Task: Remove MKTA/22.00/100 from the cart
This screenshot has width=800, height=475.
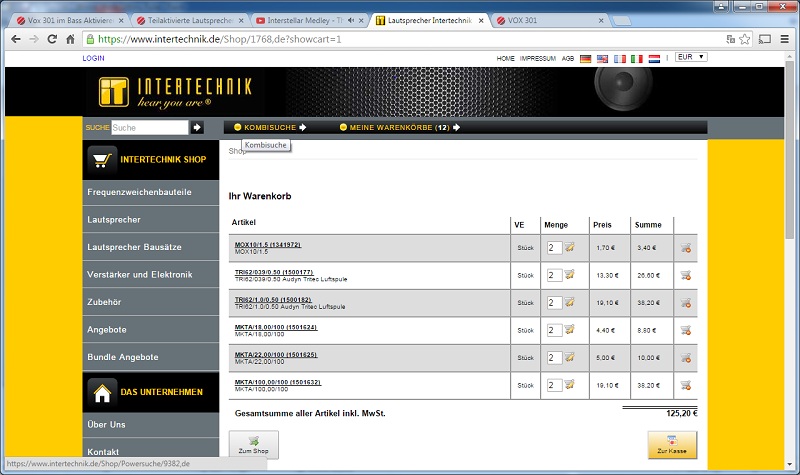Action: (x=686, y=358)
